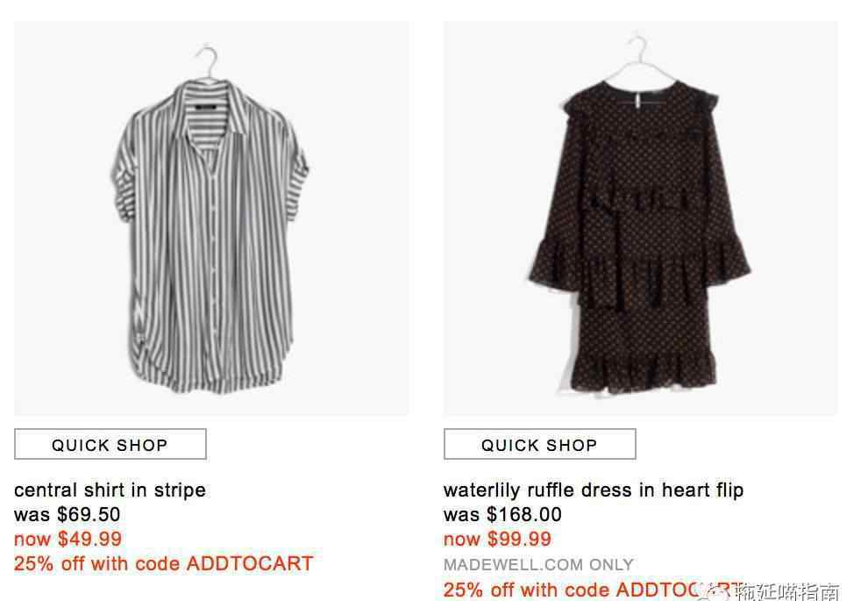Click the ruffled hem of the dress
This screenshot has height=601, width=868.
(x=642, y=370)
